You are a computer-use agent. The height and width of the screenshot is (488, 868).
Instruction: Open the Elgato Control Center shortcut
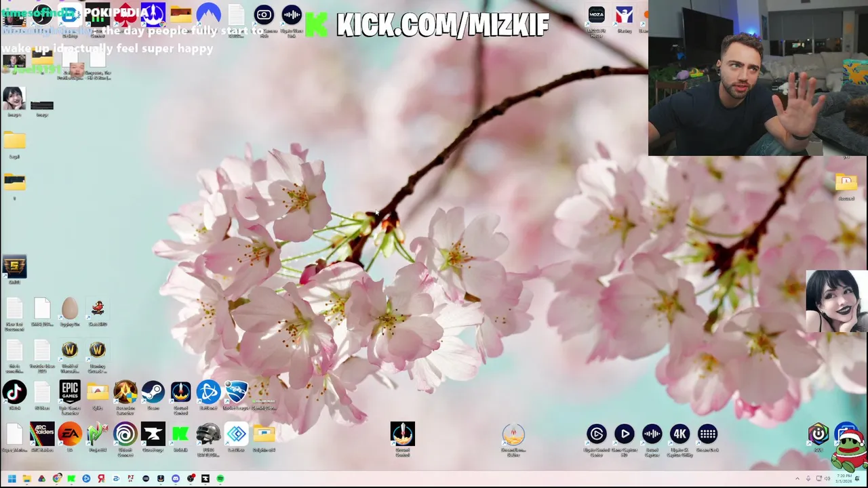[x=597, y=434]
